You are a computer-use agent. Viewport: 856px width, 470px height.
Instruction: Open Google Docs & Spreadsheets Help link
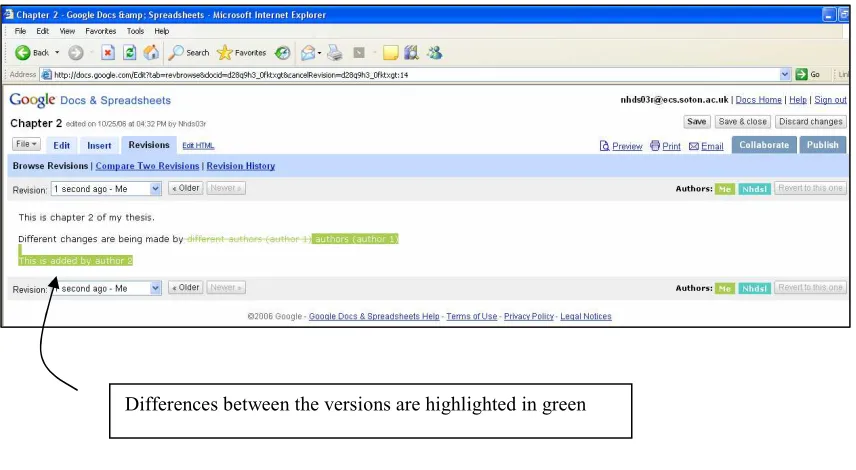point(374,316)
